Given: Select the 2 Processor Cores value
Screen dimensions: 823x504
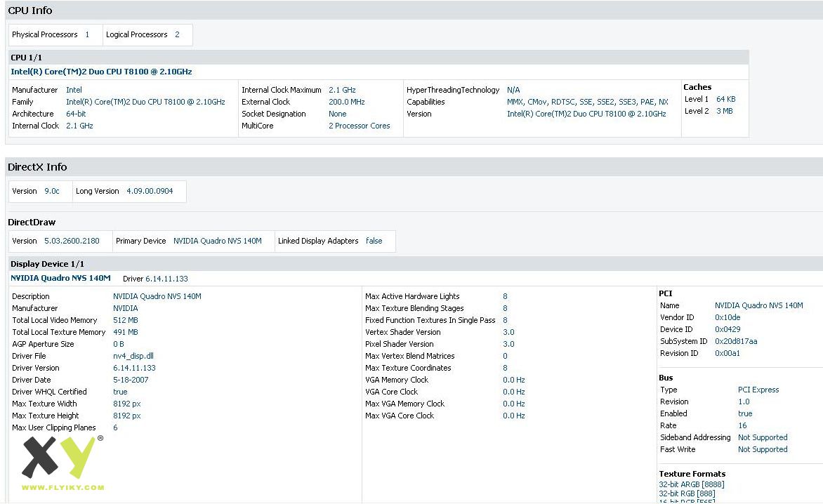Looking at the screenshot, I should pyautogui.click(x=359, y=126).
